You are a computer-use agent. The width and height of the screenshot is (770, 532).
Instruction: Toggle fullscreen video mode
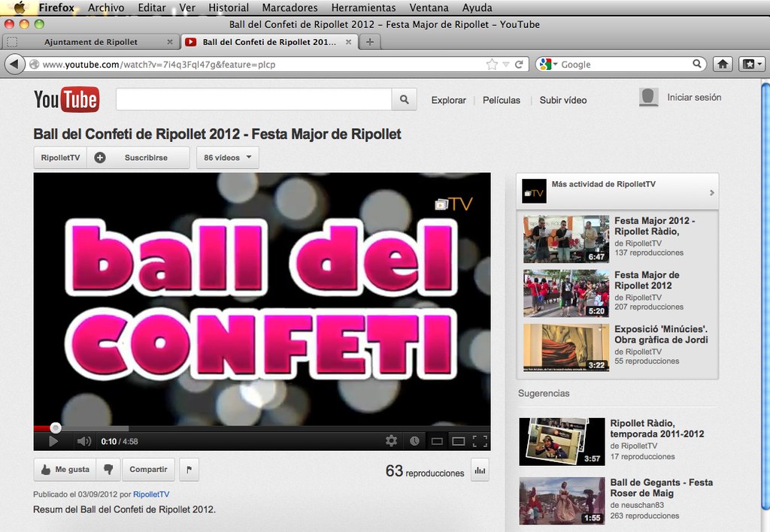pyautogui.click(x=480, y=441)
